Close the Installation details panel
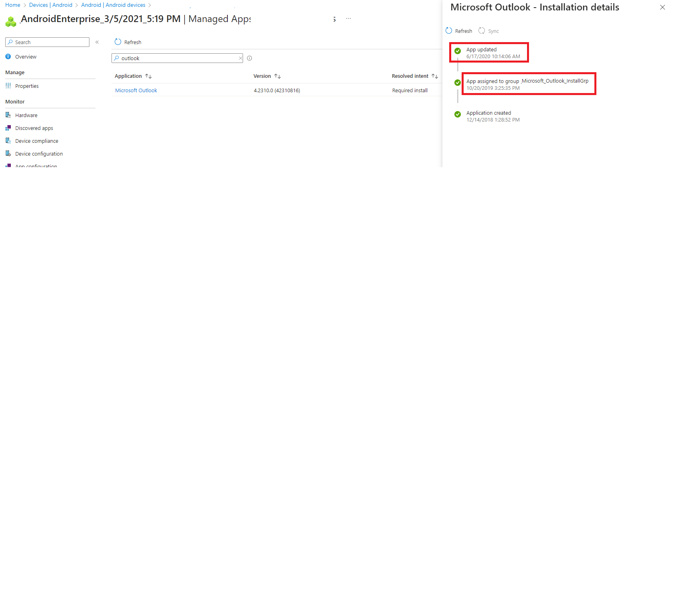Image resolution: width=675 pixels, height=616 pixels. click(x=663, y=7)
